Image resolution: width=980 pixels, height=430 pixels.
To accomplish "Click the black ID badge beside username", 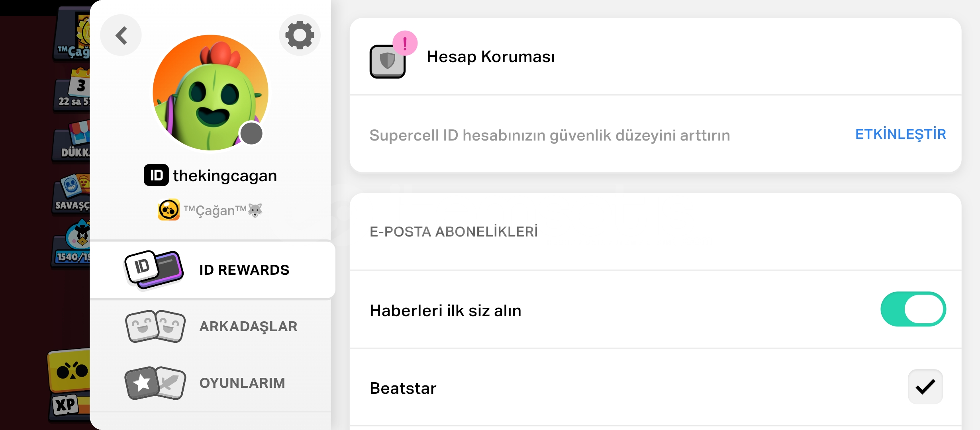I will pyautogui.click(x=156, y=175).
